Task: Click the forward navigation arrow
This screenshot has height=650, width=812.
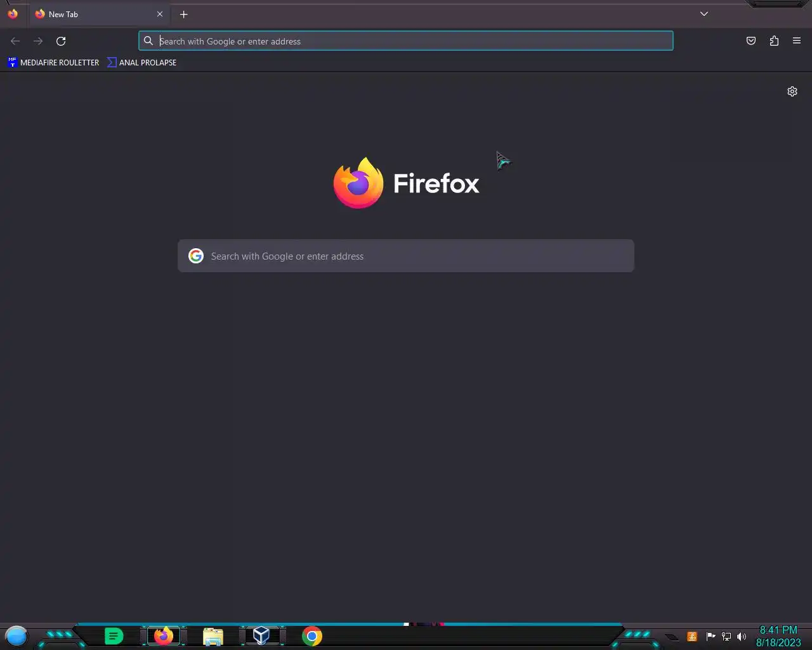Action: 38,41
